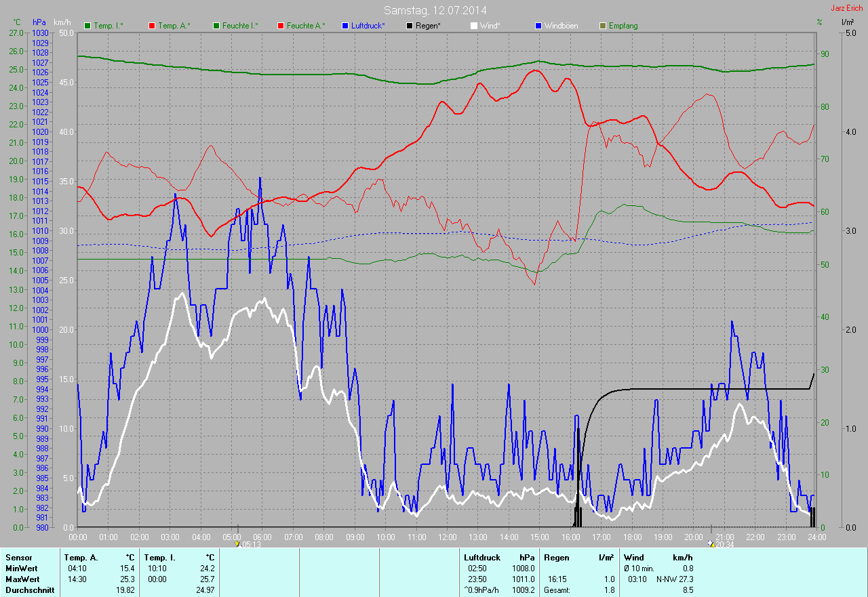Click the blue Windböen legend square
Viewport: 868px width, 597px height.
point(538,26)
